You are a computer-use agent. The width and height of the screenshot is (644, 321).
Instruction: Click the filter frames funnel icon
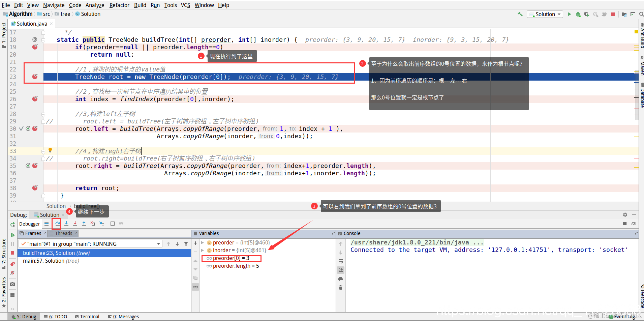(x=186, y=244)
